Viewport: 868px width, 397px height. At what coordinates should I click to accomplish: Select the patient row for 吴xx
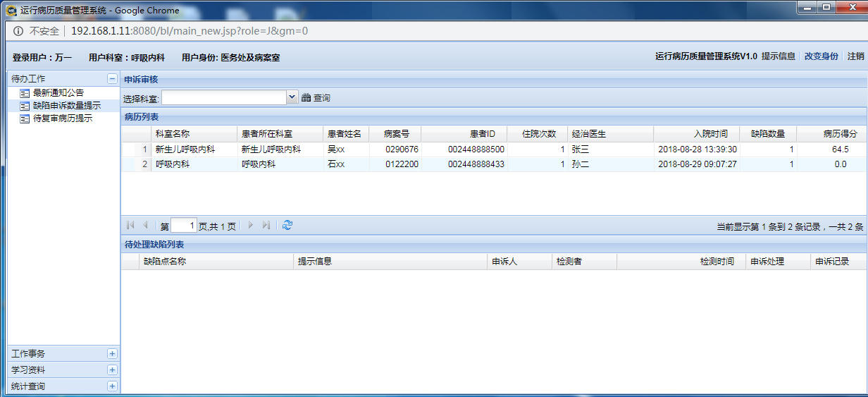(336, 149)
